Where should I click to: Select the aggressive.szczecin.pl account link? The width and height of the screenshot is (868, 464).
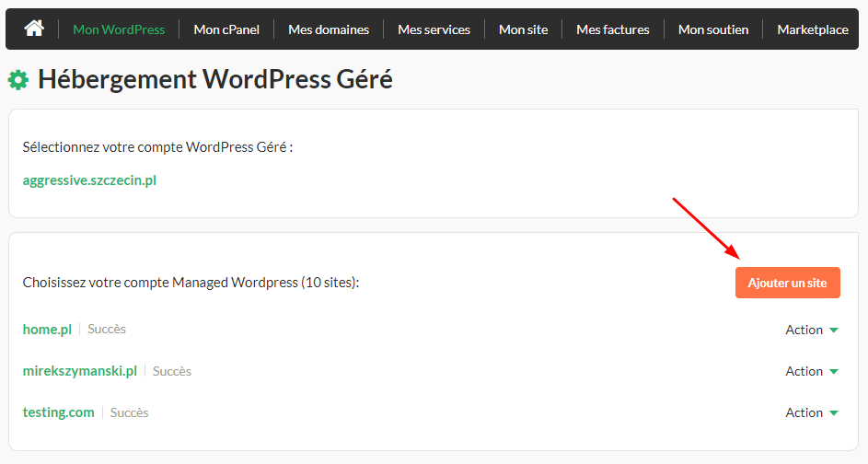click(x=89, y=180)
